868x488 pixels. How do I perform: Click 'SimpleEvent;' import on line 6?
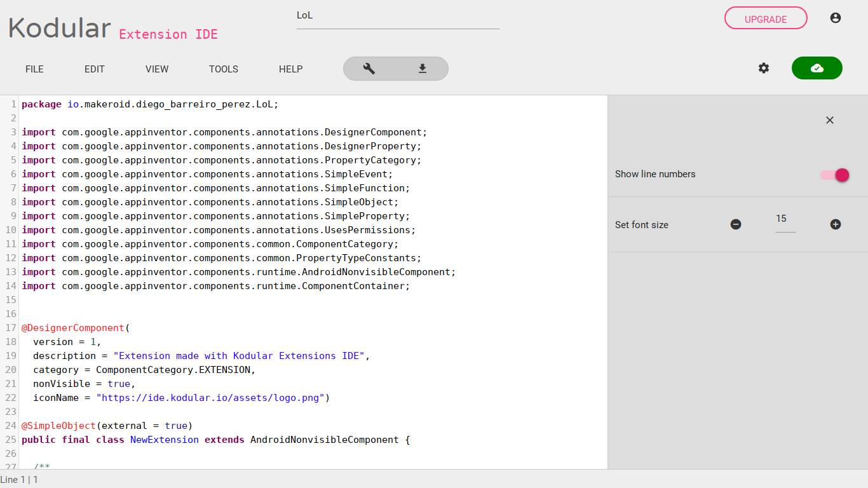pyautogui.click(x=359, y=174)
